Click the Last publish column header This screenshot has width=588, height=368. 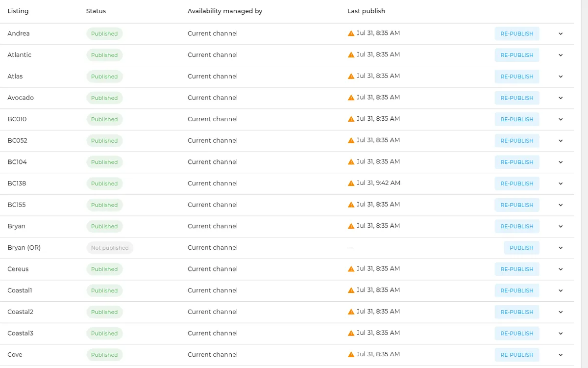[366, 11]
